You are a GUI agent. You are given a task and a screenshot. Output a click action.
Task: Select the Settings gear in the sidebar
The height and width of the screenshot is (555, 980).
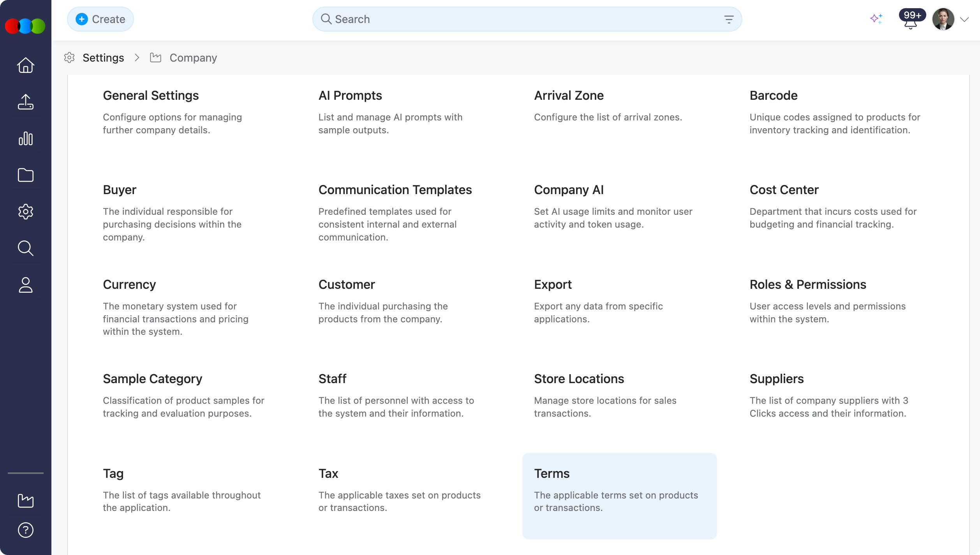pos(25,212)
